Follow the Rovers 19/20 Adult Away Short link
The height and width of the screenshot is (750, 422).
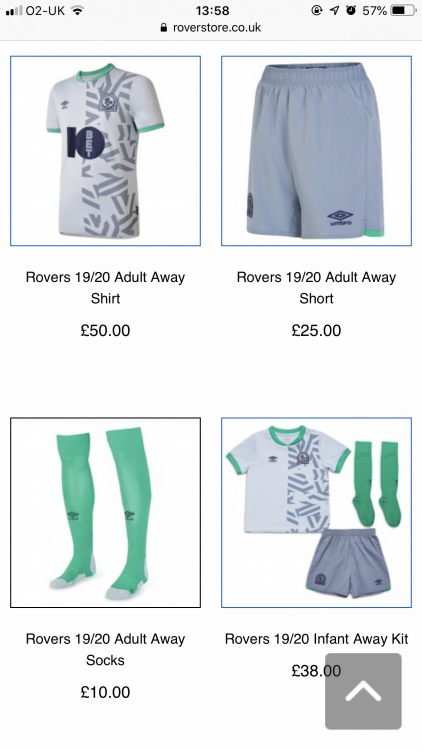click(x=316, y=287)
